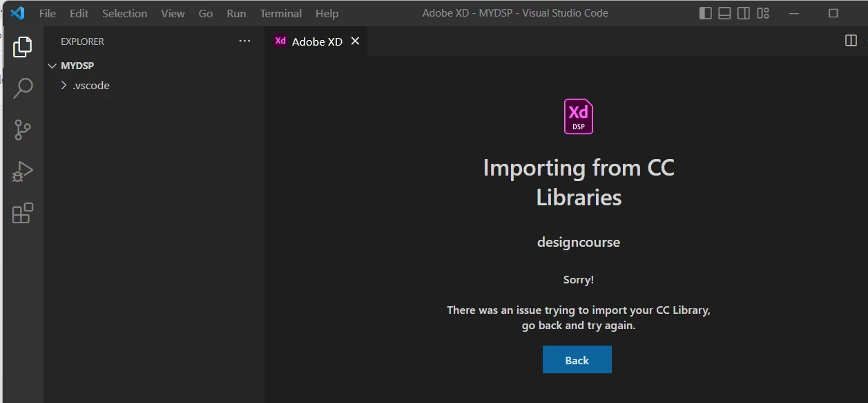Image resolution: width=868 pixels, height=403 pixels.
Task: Open the View menu
Action: tap(173, 13)
